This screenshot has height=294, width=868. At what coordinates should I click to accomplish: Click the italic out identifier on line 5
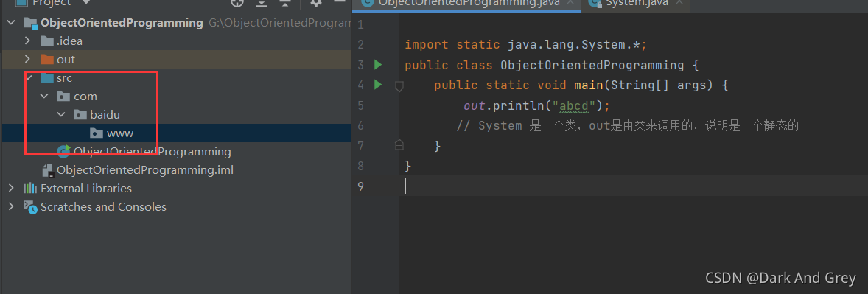pyautogui.click(x=475, y=105)
